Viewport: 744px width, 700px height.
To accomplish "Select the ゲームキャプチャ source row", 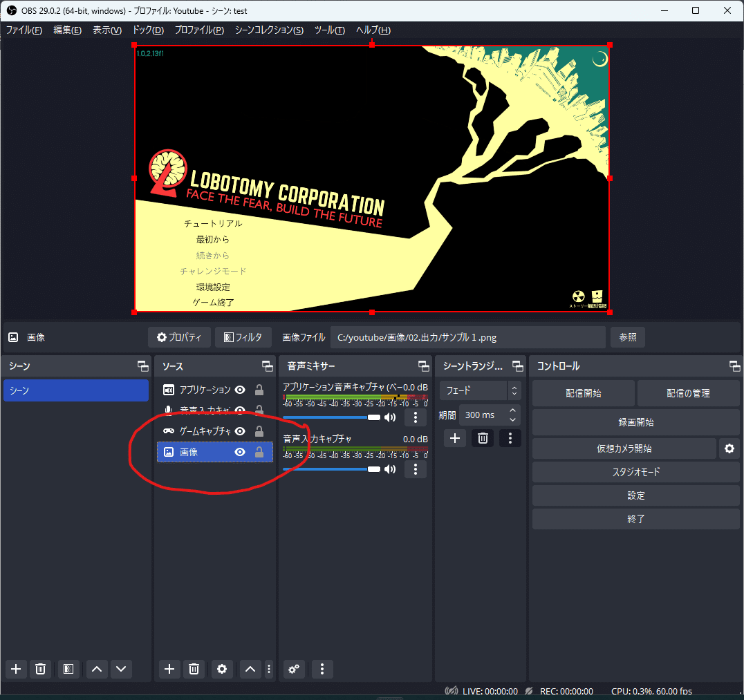I will (214, 431).
